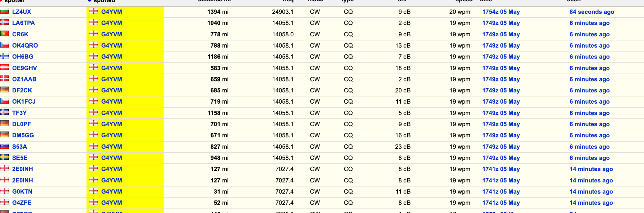Click 14 minutes ago in G4ZFE row

[591, 203]
